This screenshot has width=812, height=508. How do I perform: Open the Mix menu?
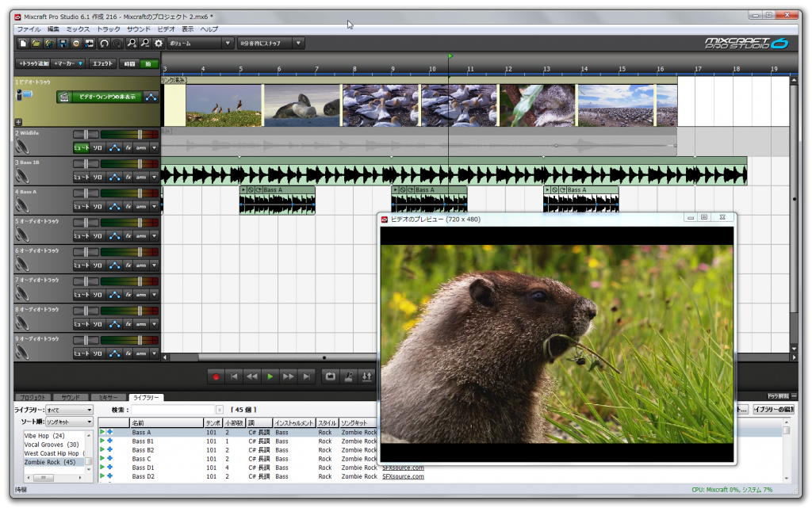click(x=78, y=29)
